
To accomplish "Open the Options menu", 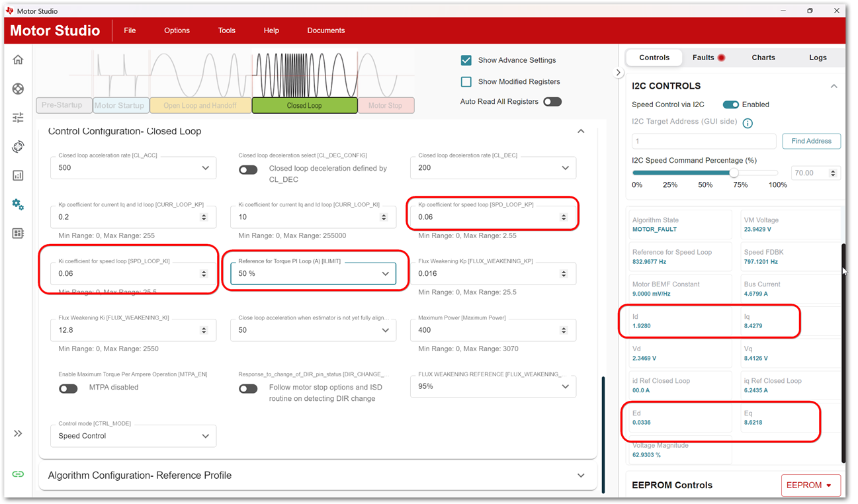I will [x=177, y=30].
